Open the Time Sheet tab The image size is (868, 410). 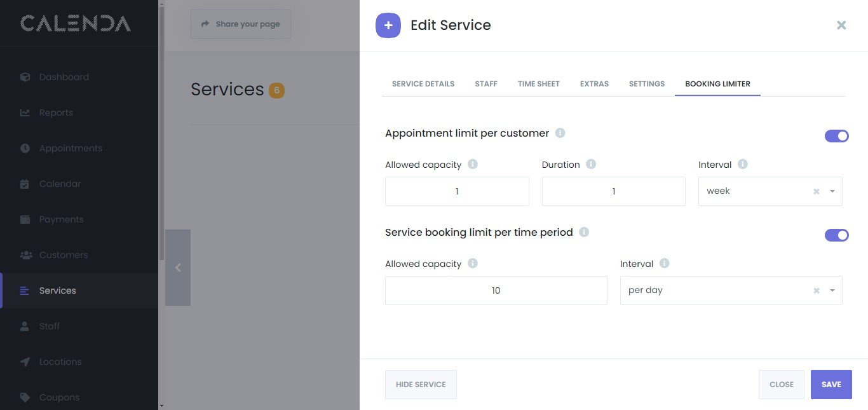539,84
